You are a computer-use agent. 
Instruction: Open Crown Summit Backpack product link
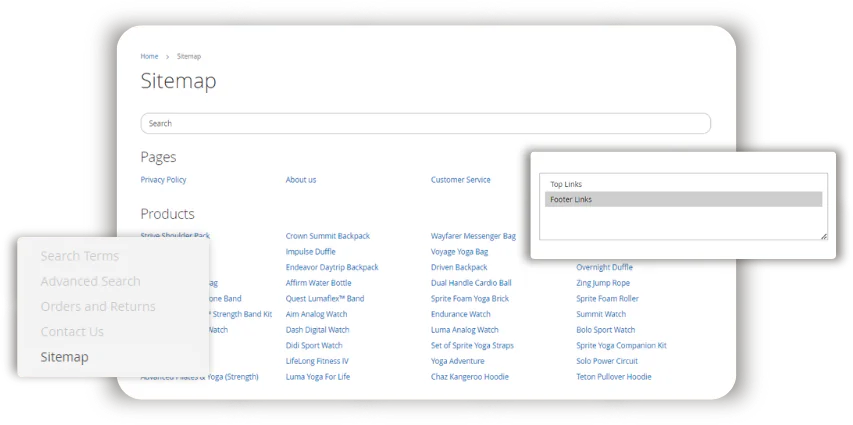tap(327, 236)
